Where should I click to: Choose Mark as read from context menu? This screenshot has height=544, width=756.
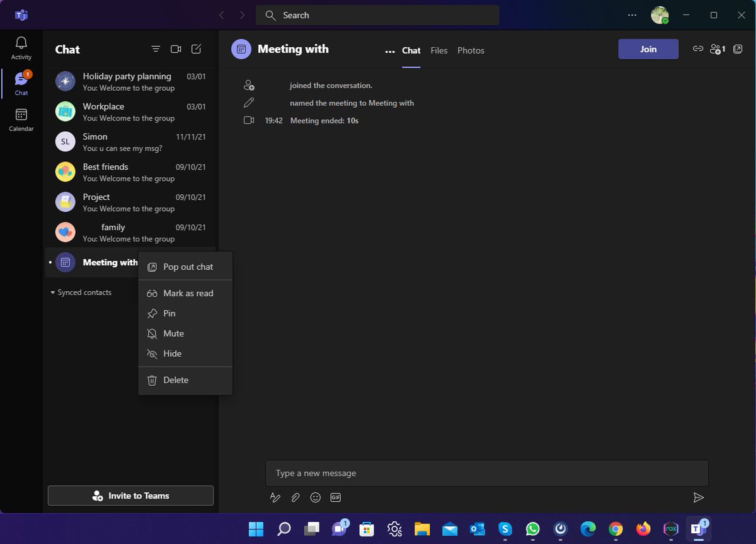pos(185,293)
